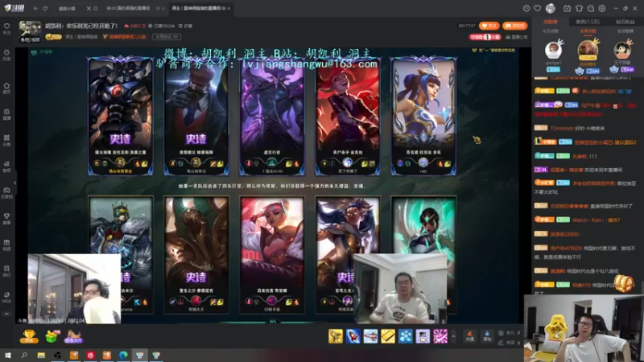Send the airplane gift
This screenshot has width=644, height=362.
(x=370, y=336)
